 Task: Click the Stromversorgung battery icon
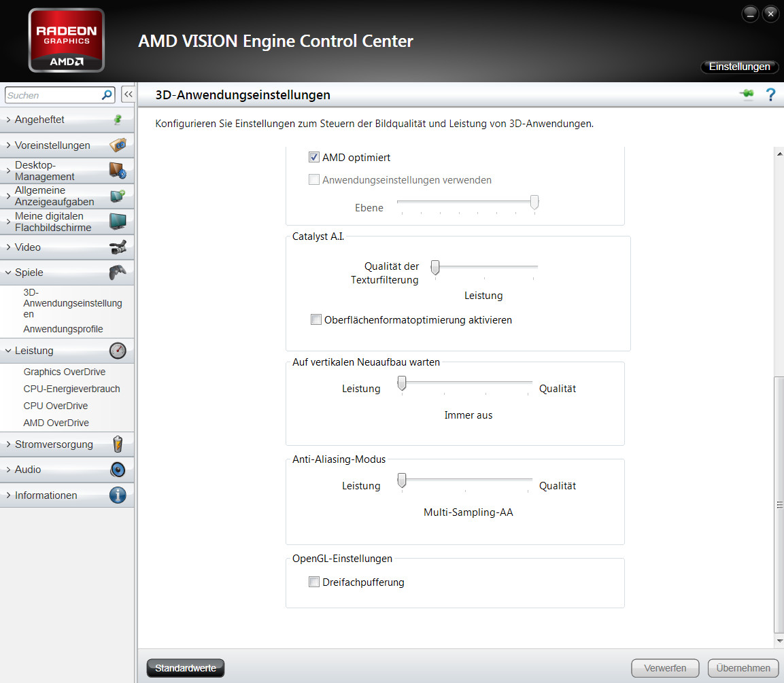tap(118, 444)
